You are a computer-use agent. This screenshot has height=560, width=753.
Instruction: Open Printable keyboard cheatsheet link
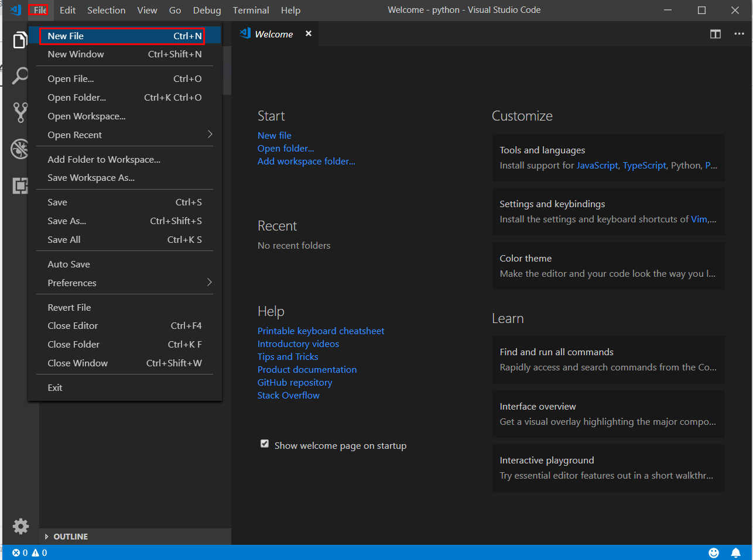(x=321, y=331)
